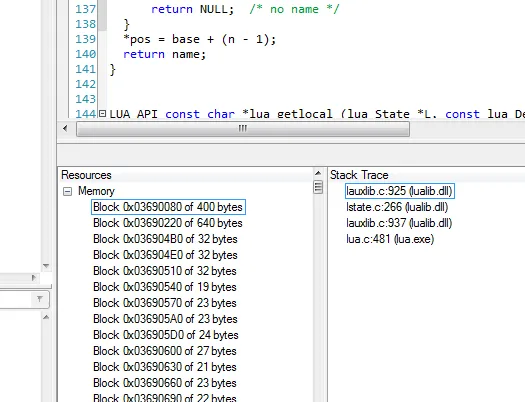
Task: Collapse code fold at line 144
Action: tap(102, 113)
